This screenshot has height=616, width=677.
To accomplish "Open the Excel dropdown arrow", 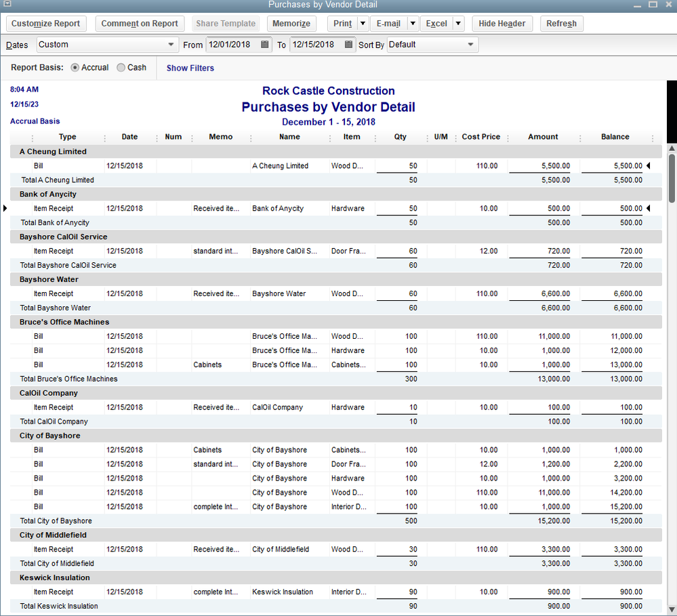I will coord(459,24).
